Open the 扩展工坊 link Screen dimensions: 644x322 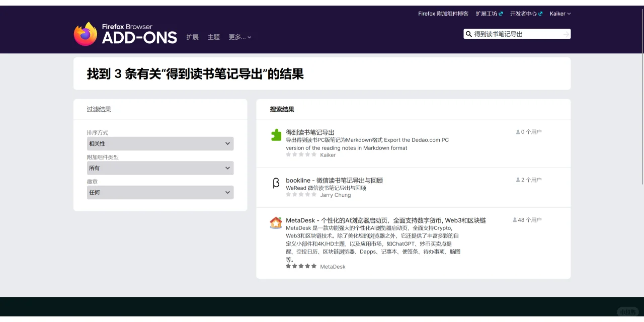point(489,14)
